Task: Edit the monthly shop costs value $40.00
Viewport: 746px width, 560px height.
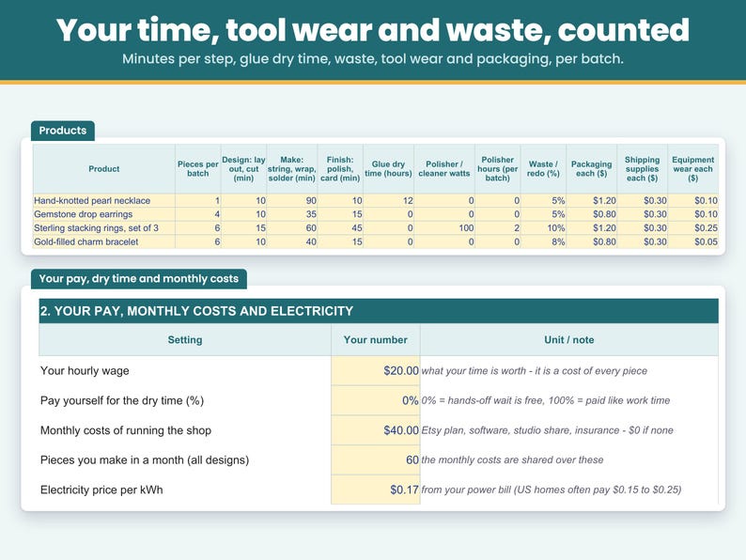Action: click(376, 430)
